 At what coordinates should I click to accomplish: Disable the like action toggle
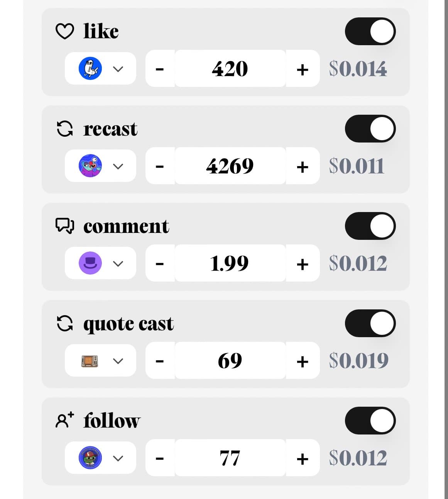370,31
